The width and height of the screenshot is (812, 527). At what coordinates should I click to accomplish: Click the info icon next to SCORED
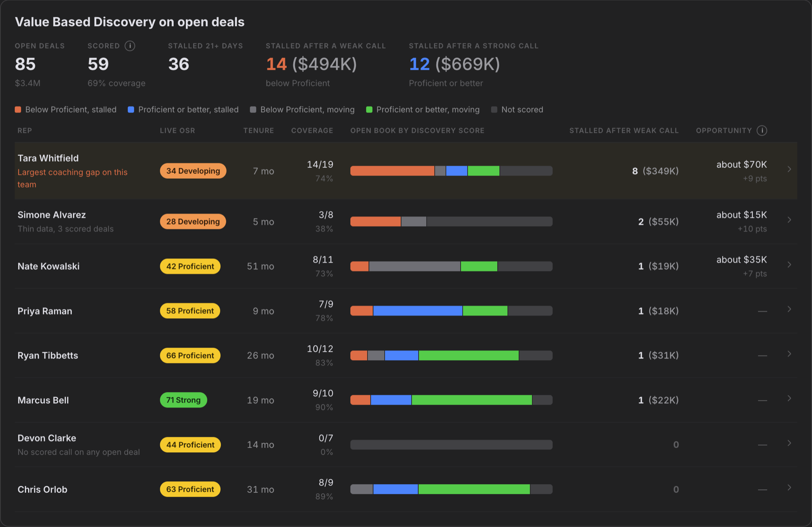point(130,46)
